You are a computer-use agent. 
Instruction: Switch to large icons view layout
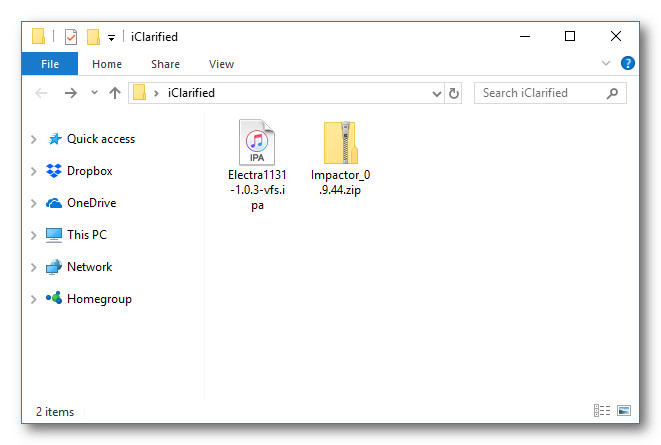624,410
